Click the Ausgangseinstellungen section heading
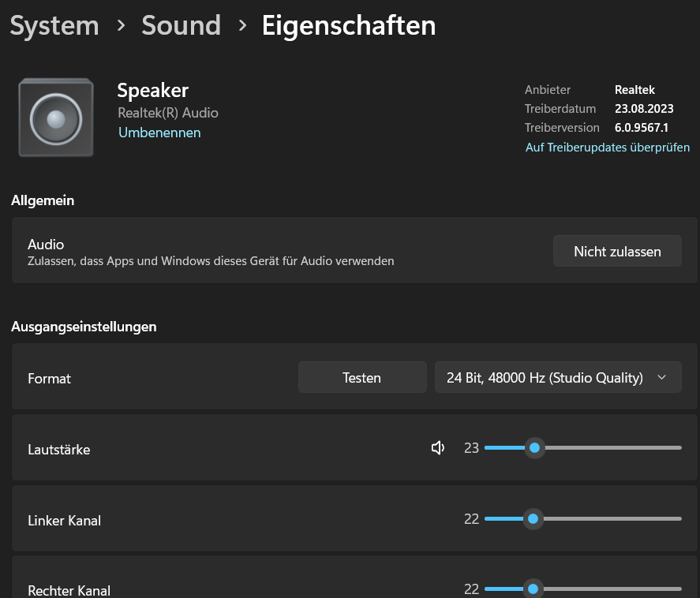 coord(84,326)
